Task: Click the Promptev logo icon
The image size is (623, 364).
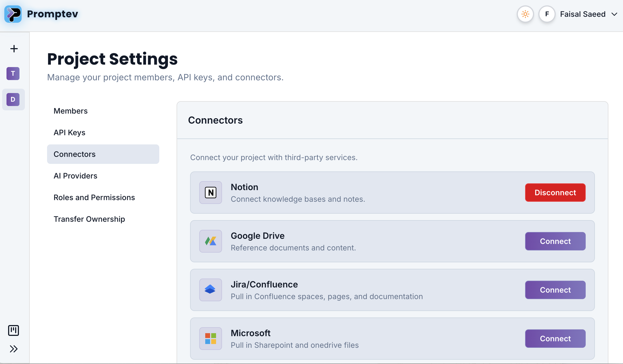Action: pos(13,14)
